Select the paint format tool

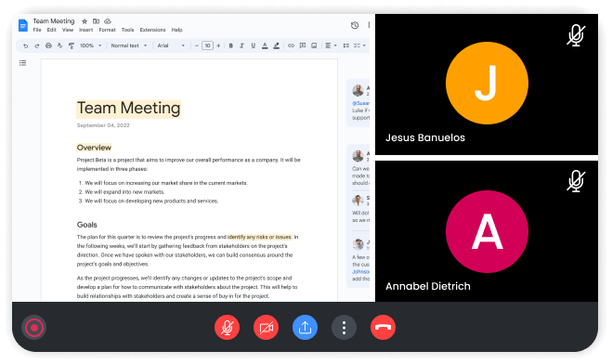72,45
